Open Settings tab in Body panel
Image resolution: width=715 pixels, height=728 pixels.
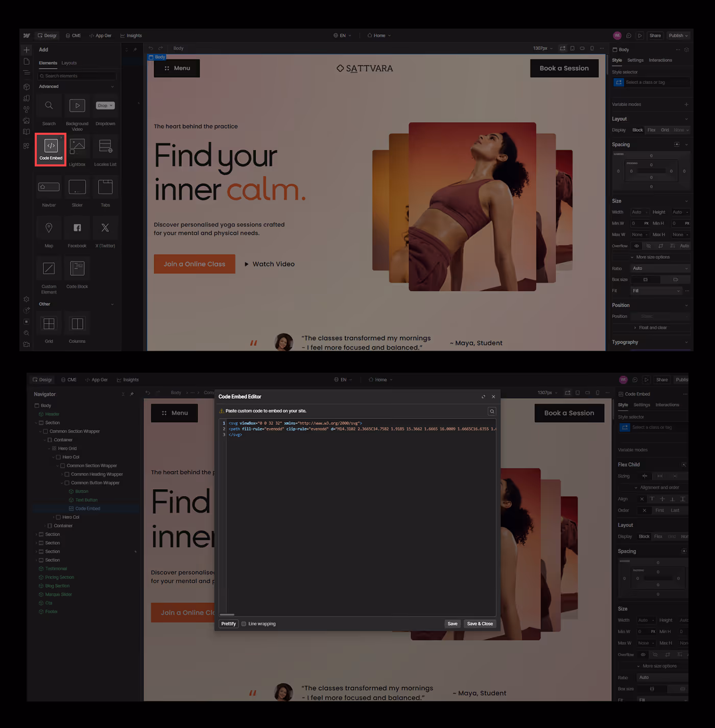635,60
